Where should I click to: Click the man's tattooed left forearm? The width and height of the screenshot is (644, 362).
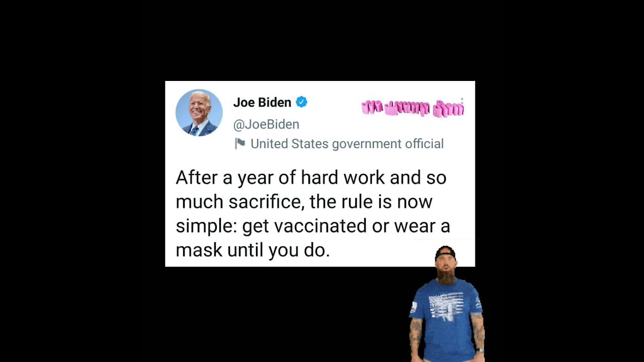478,330
